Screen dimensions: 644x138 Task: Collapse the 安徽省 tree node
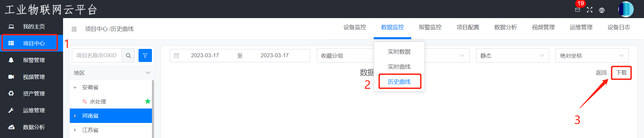(x=75, y=87)
